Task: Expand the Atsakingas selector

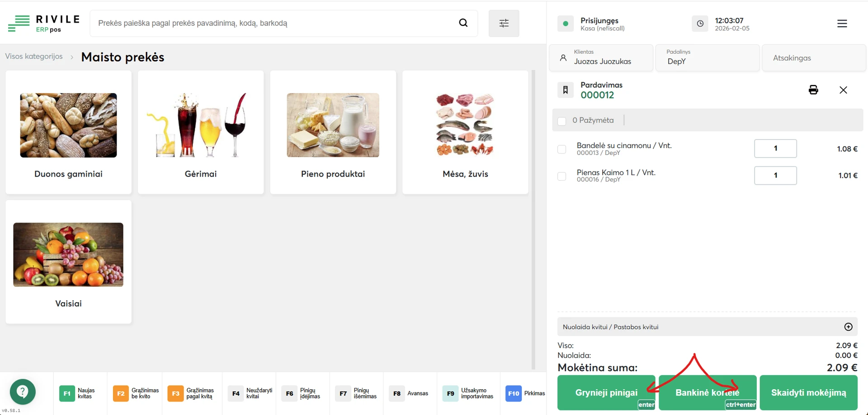Action: coord(813,58)
